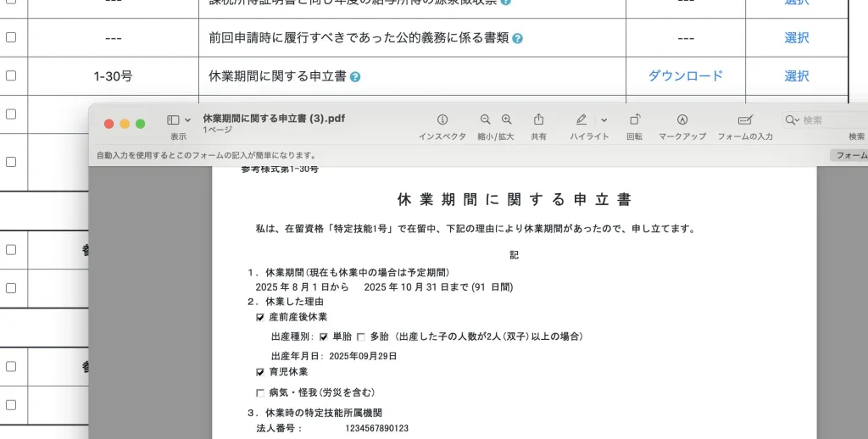Click the Rotate (回転) icon
868x439 pixels.
click(634, 120)
